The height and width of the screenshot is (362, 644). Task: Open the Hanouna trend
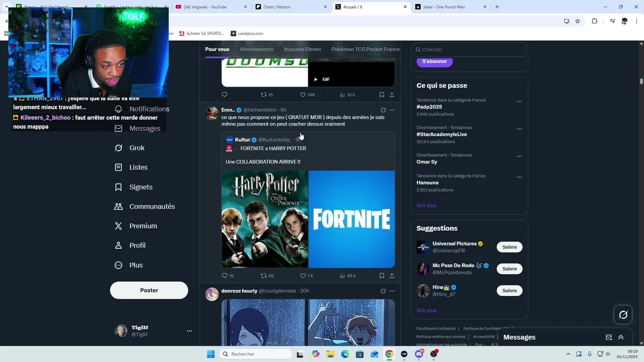(428, 183)
